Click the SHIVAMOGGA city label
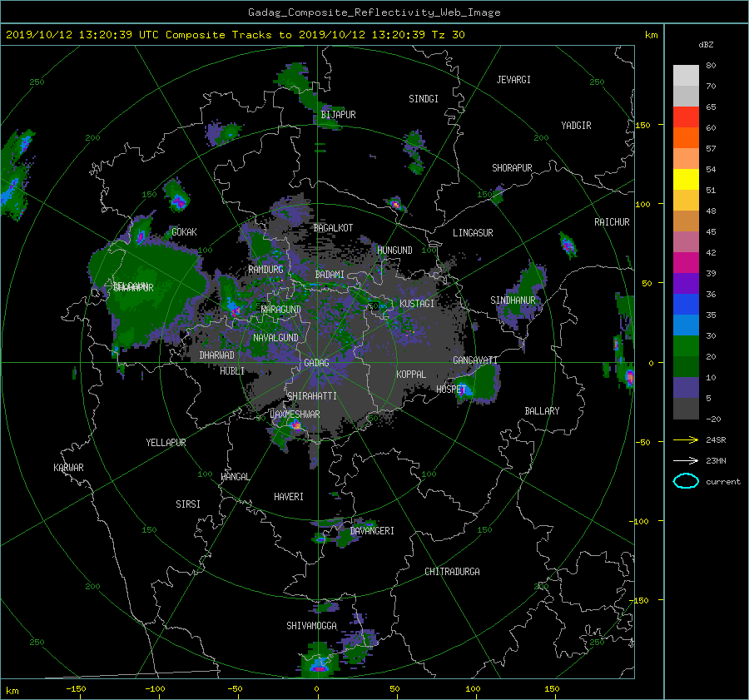Screen dimensions: 749x700 [x=311, y=626]
